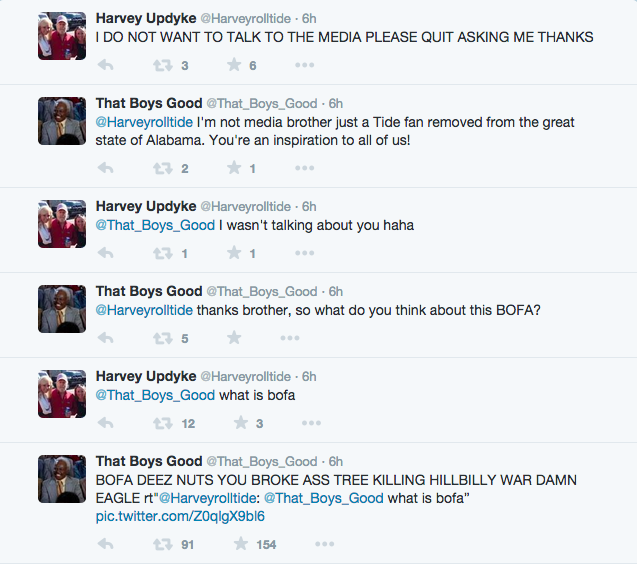Open @Harveyrolltide mention in second tweet

click(x=144, y=122)
